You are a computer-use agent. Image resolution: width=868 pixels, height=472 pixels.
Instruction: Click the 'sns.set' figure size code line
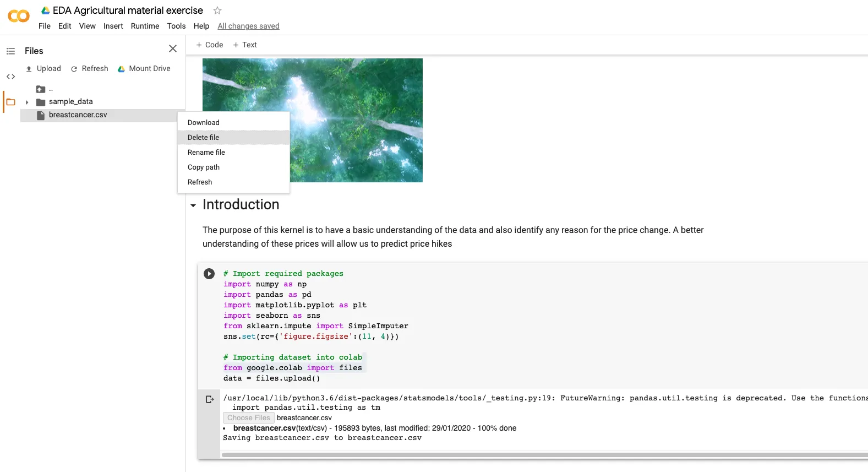coord(311,337)
